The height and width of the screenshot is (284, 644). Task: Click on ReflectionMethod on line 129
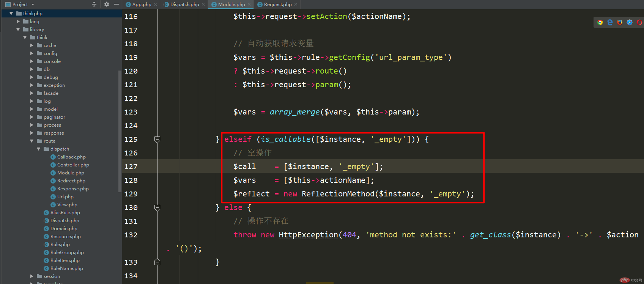[338, 194]
